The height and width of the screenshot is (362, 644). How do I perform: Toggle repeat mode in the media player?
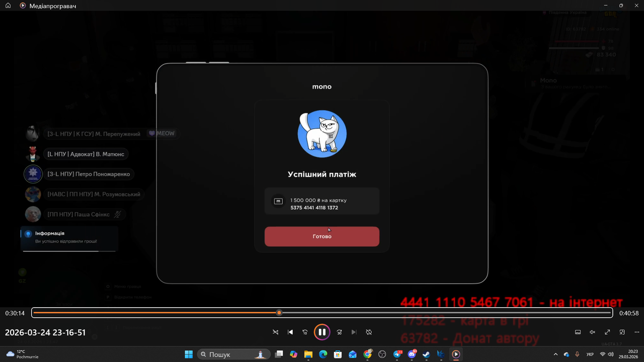pos(369,332)
